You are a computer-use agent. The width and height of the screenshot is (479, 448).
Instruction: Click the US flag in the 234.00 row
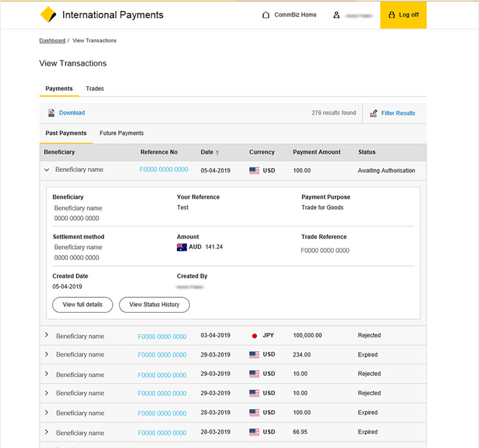pos(254,355)
